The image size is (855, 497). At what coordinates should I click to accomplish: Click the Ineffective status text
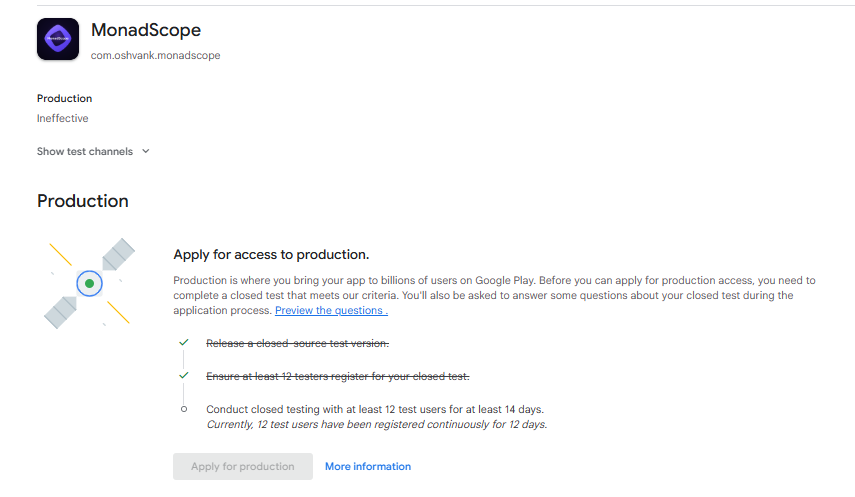click(63, 118)
